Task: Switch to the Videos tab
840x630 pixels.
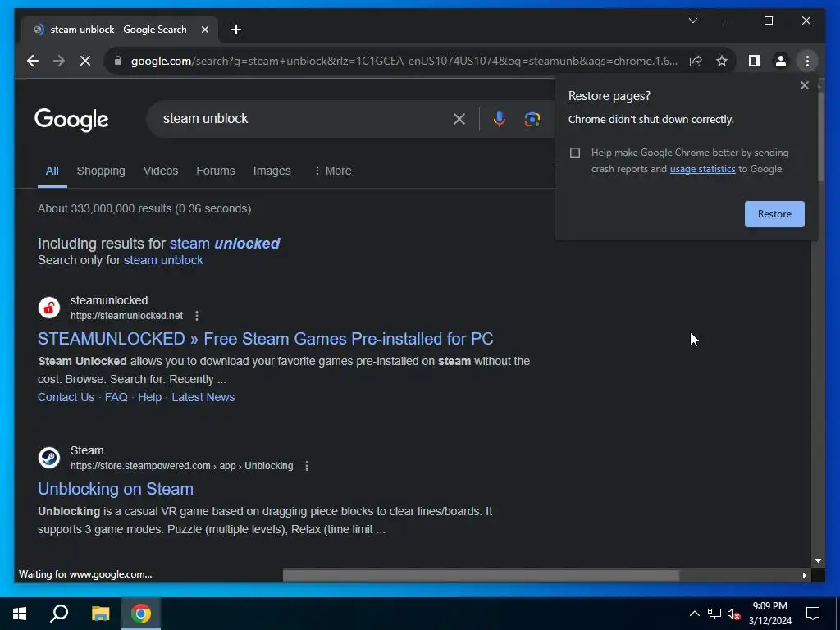Action: pyautogui.click(x=161, y=171)
